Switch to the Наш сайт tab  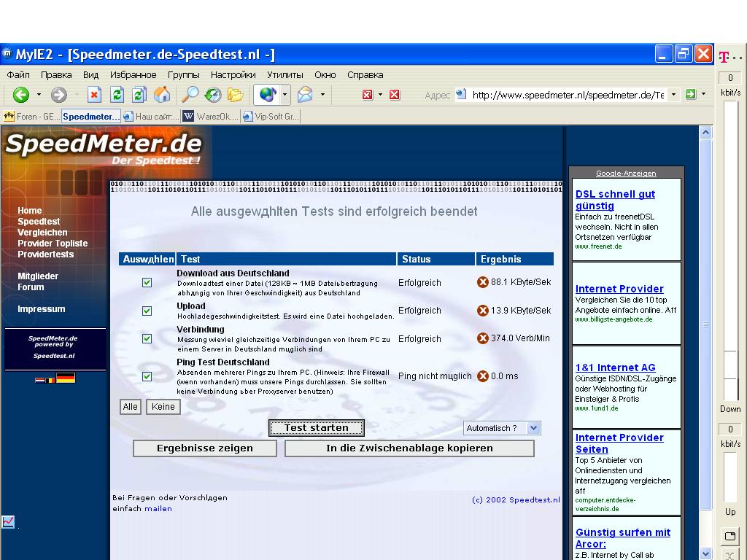(x=151, y=116)
